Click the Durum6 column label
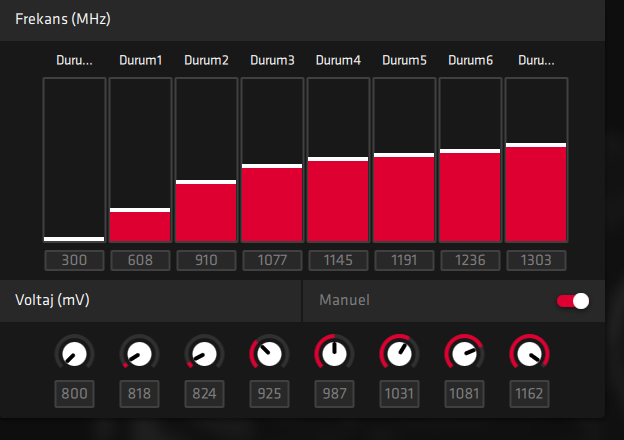 pyautogui.click(x=470, y=60)
